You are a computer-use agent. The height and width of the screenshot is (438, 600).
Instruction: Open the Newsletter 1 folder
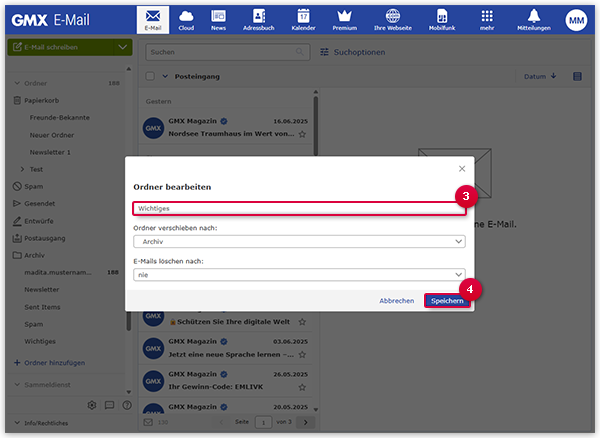coord(50,152)
